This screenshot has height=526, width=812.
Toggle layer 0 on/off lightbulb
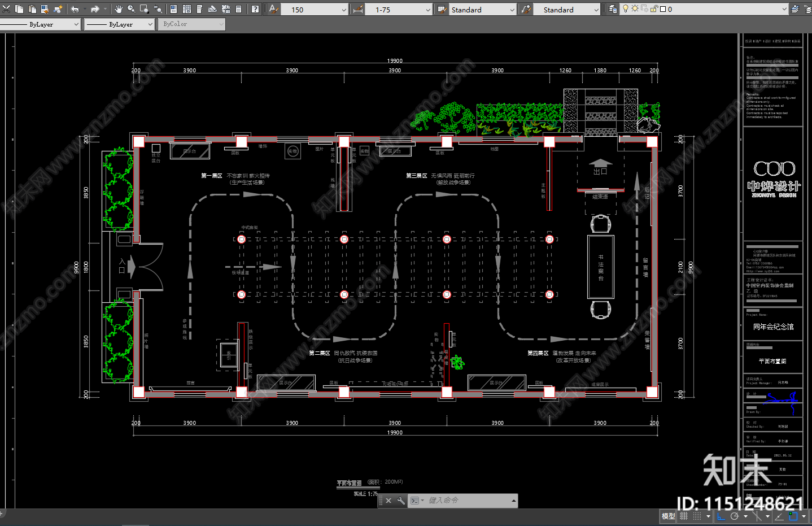coord(626,9)
